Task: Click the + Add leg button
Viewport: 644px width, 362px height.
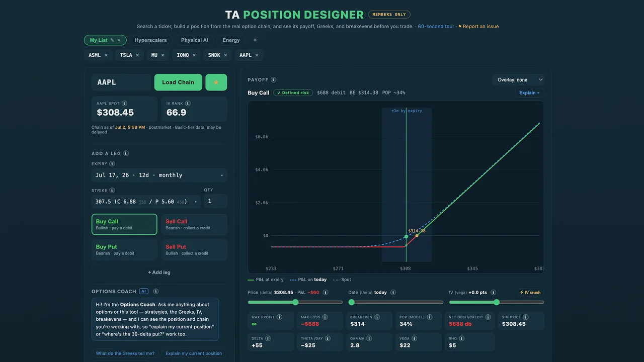Action: click(x=159, y=273)
